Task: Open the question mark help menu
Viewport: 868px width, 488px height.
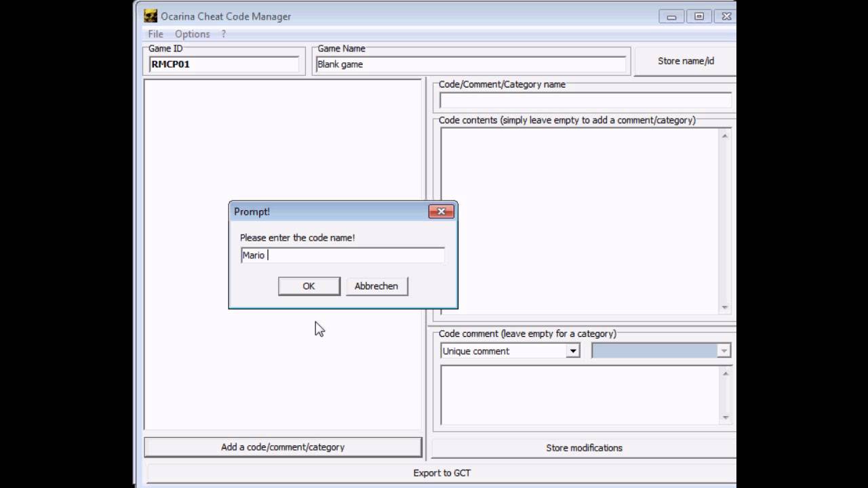Action: point(224,34)
